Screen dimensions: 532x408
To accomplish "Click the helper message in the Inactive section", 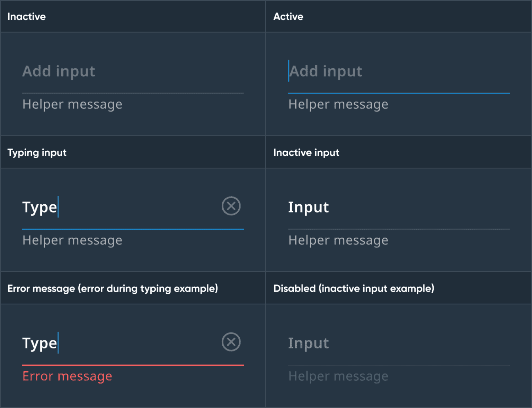I will pyautogui.click(x=72, y=104).
